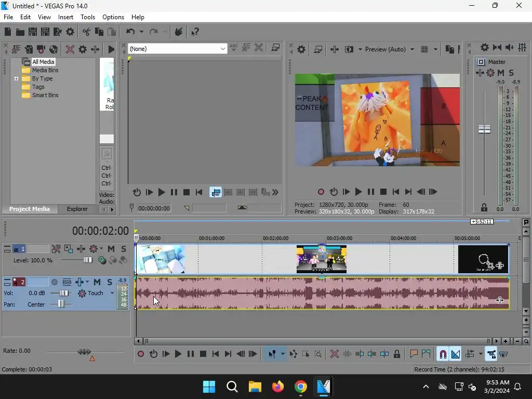Open Render As from the main toolbar
The height and width of the screenshot is (399, 532).
(58, 32)
